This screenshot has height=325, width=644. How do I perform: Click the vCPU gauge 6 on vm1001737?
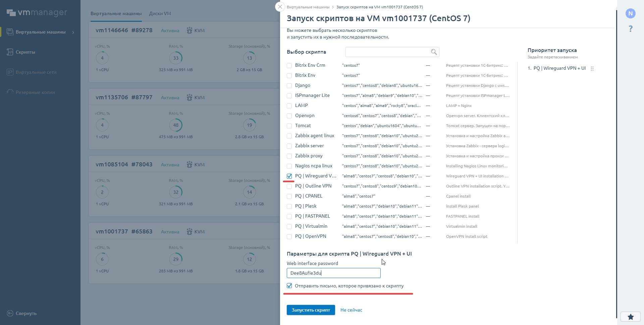pyautogui.click(x=102, y=259)
